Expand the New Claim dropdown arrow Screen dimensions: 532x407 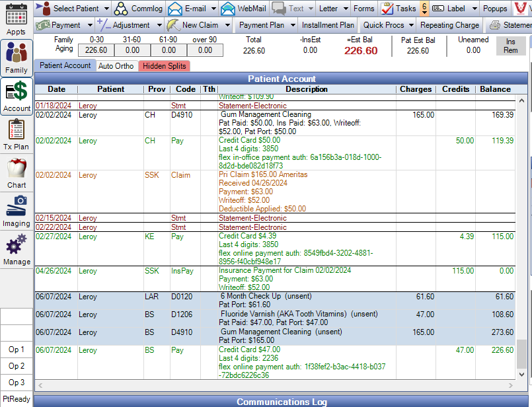pyautogui.click(x=227, y=25)
